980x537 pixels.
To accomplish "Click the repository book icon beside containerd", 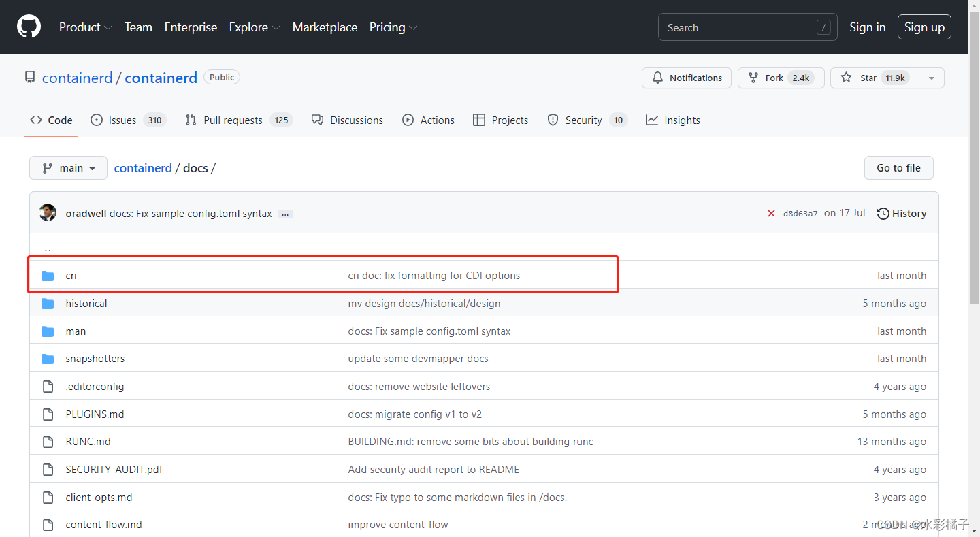I will click(x=30, y=78).
